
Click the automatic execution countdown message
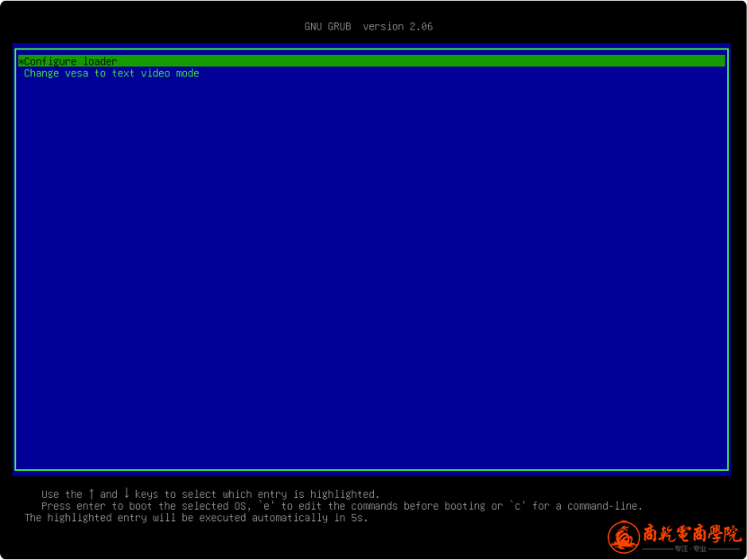click(196, 518)
